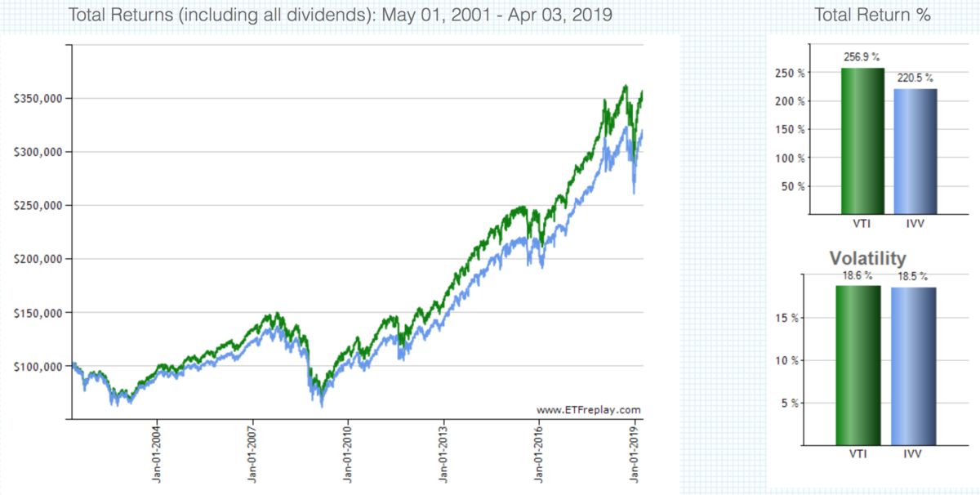Click the www.ETFreplay.com text
Image resolution: width=980 pixels, height=495 pixels.
click(589, 410)
